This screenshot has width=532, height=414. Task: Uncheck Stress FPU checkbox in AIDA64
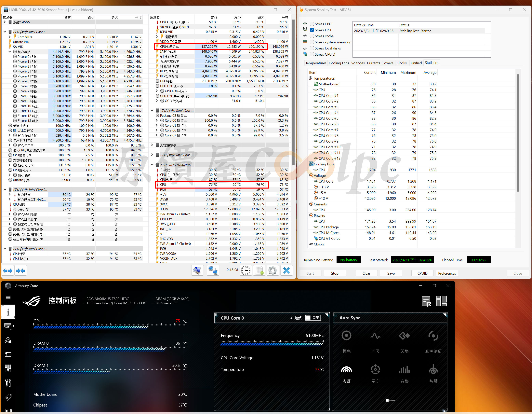click(312, 30)
